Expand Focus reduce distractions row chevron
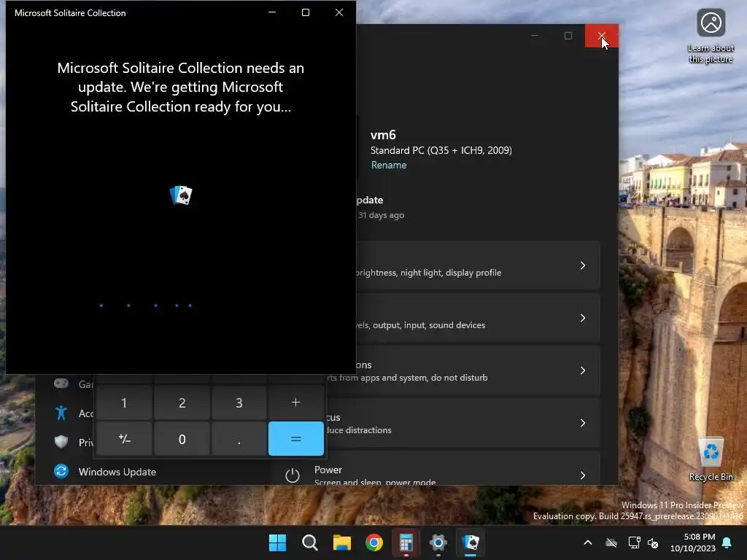Screen dimensions: 747x560 [583, 423]
